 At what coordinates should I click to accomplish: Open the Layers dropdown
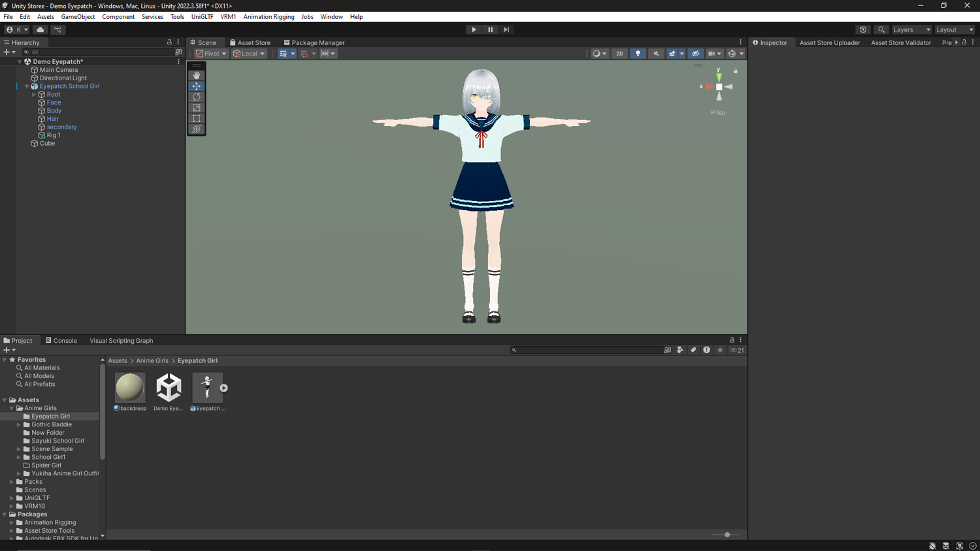[x=911, y=29]
